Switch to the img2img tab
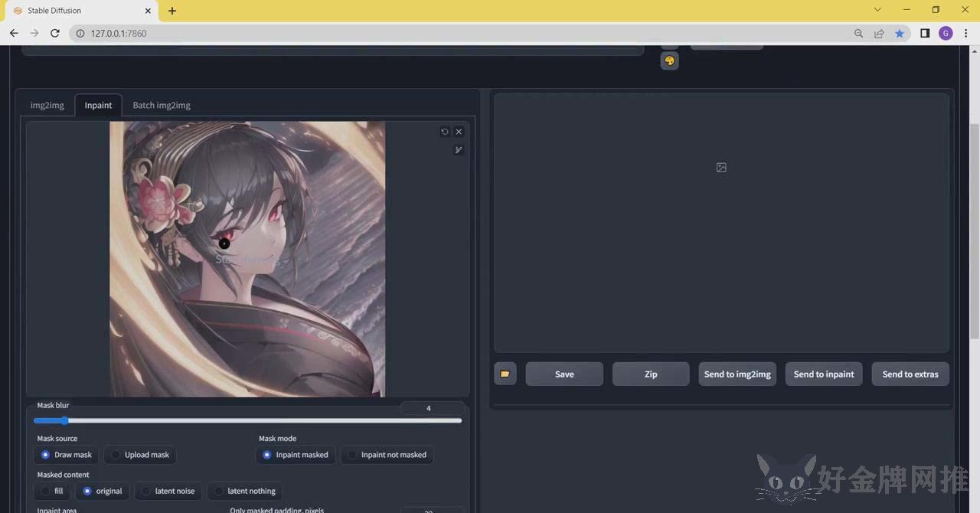The width and height of the screenshot is (980, 513). 47,105
